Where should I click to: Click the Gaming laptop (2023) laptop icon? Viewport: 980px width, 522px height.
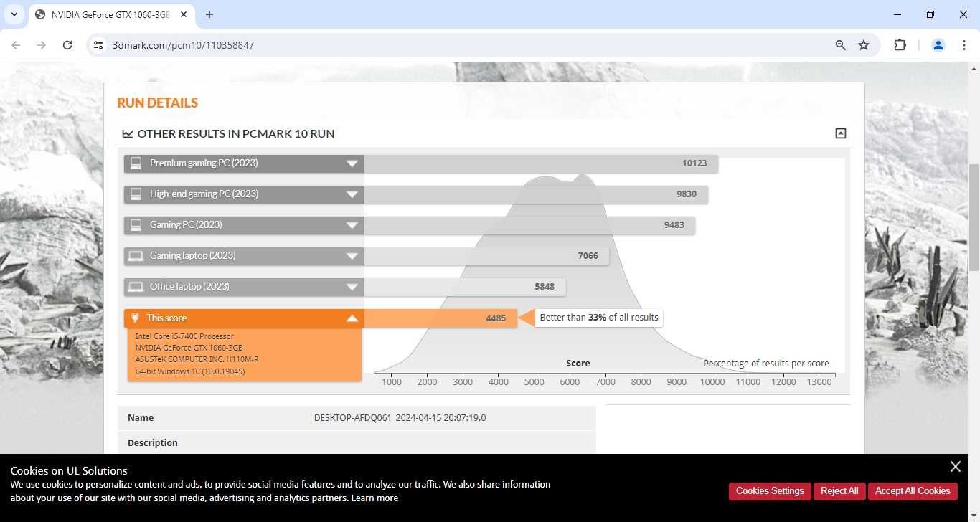135,256
